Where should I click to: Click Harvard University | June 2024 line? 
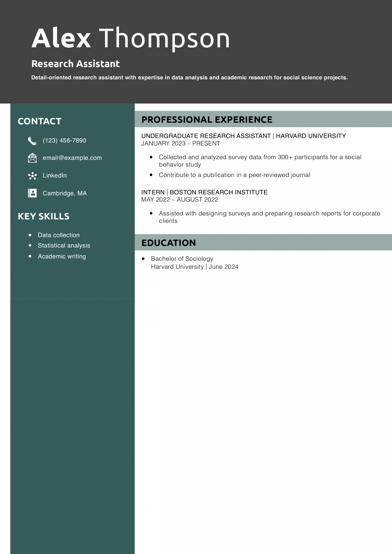[x=195, y=267]
